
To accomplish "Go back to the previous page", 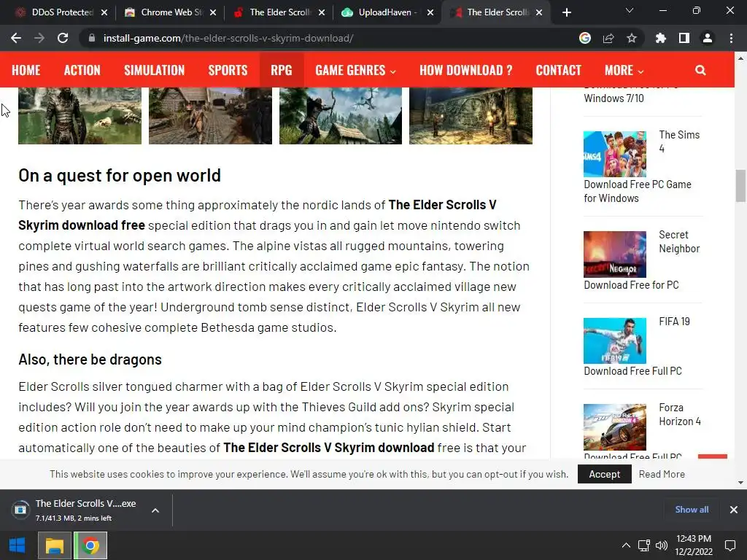I will point(16,38).
